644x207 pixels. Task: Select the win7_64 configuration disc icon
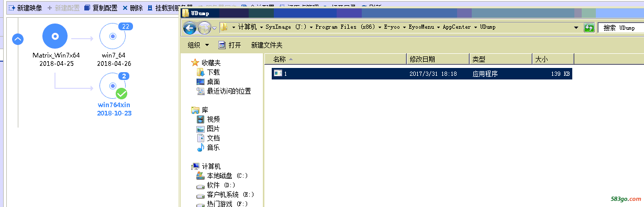[x=112, y=37]
